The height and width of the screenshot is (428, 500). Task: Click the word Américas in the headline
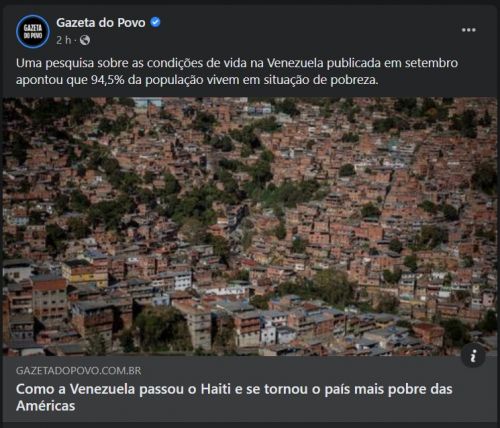(46, 406)
